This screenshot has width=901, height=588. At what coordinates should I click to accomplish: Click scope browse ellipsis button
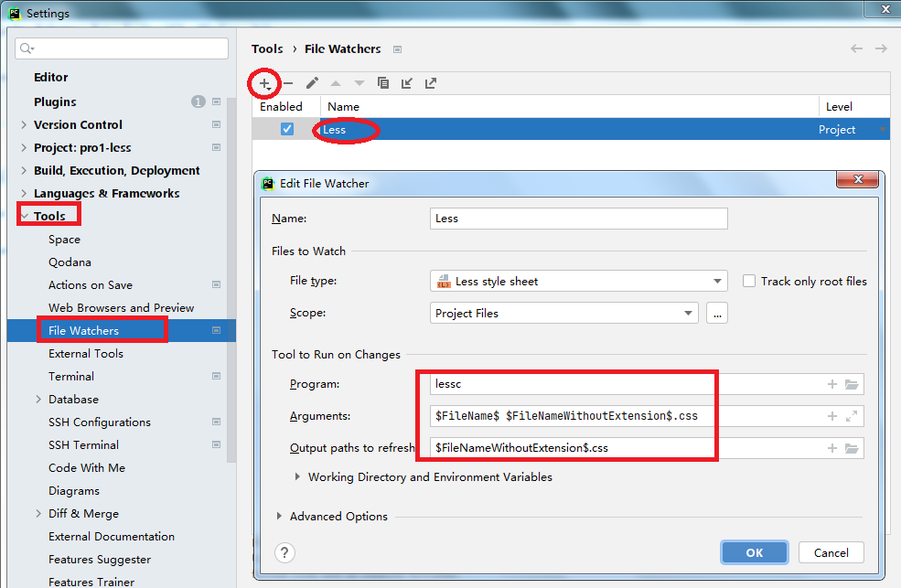pyautogui.click(x=717, y=314)
